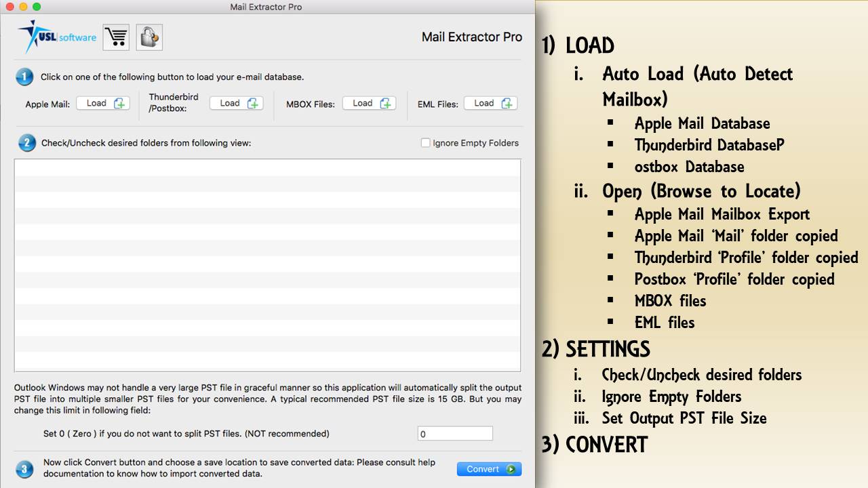Load Apple Mail database
The image size is (868, 488).
coord(103,103)
